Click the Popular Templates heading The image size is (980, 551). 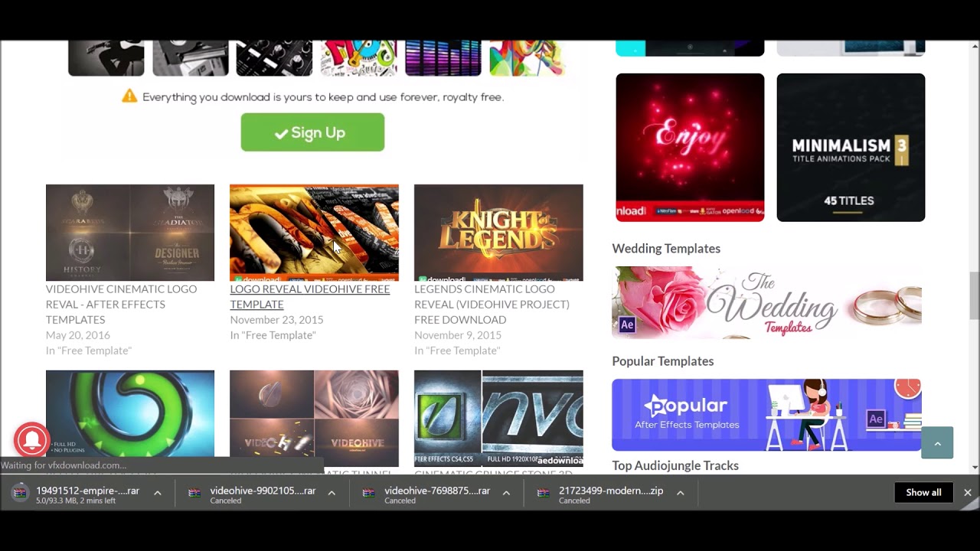pos(663,361)
